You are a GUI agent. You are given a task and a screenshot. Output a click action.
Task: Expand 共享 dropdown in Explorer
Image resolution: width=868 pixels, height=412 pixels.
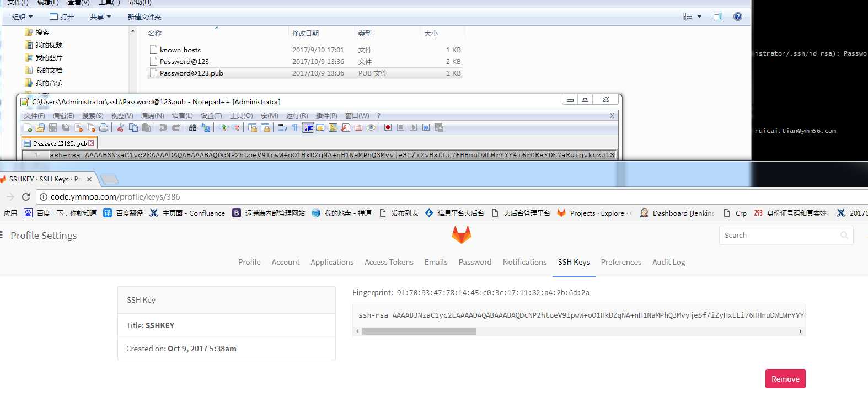pos(100,17)
